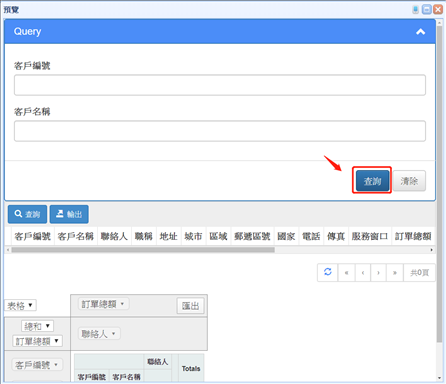Click the 客戶名稱 input field

(220, 131)
